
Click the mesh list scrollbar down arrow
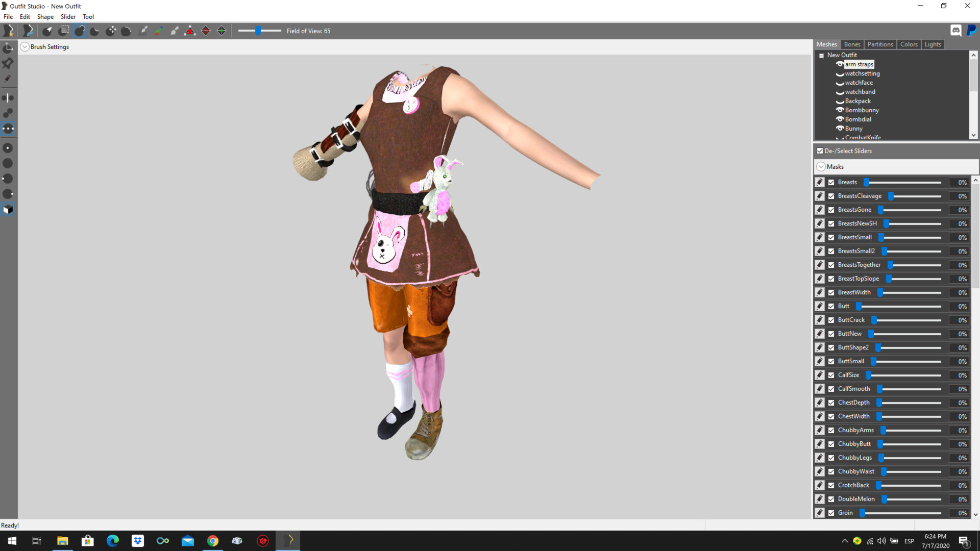pos(973,135)
